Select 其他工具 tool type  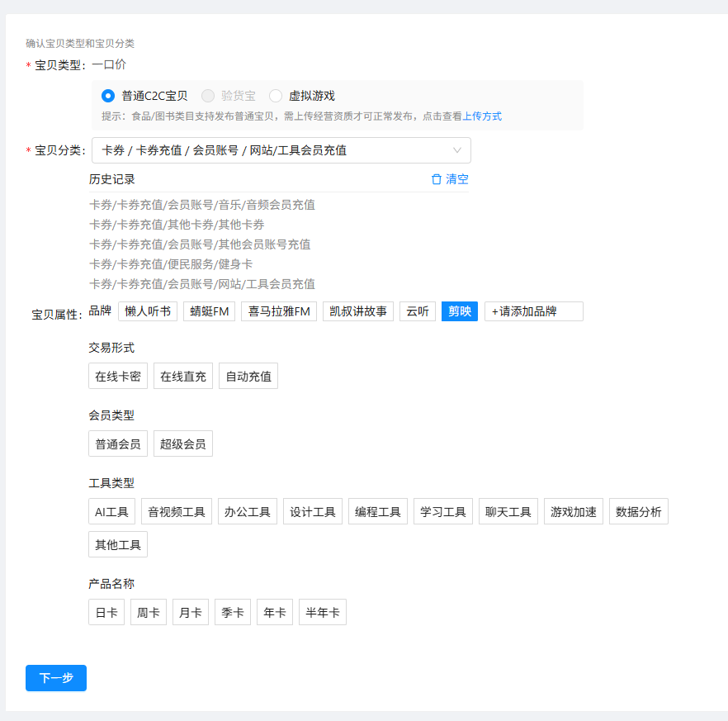[118, 544]
